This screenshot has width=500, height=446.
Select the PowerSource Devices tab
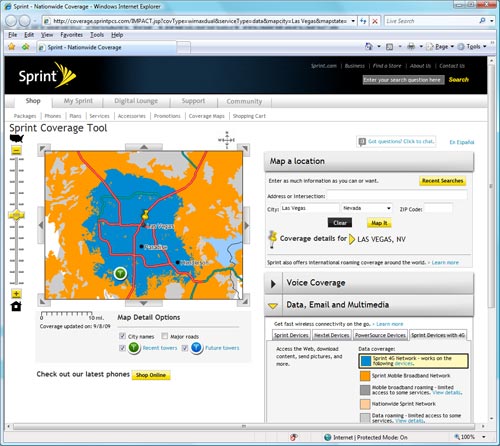coord(380,335)
